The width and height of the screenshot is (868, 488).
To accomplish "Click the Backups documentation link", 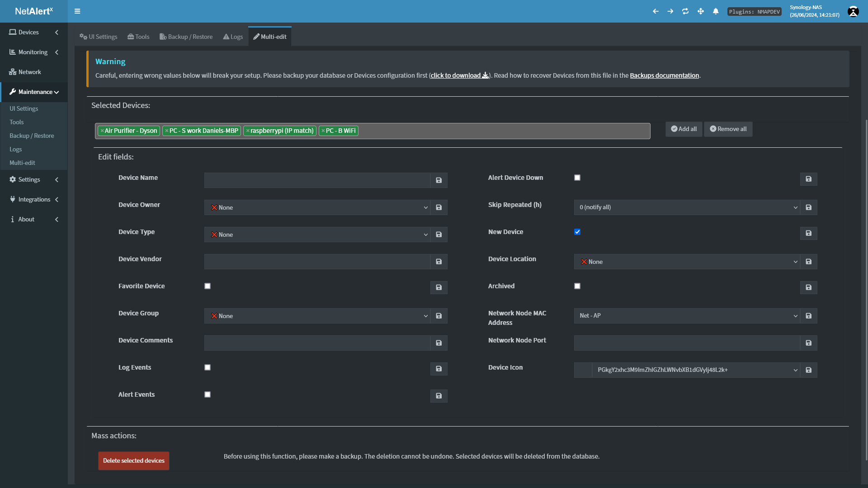I will click(x=664, y=75).
